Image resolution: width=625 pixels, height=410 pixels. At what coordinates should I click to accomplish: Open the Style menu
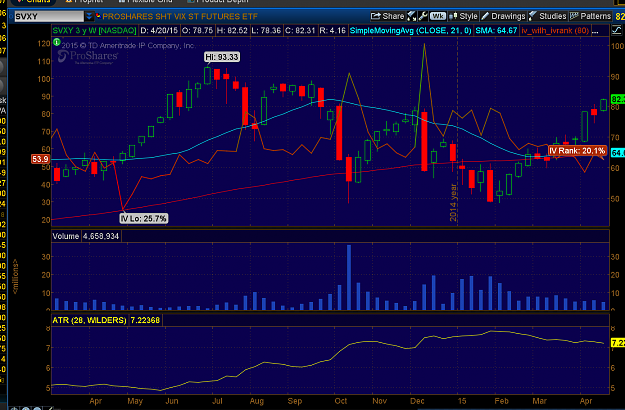click(463, 16)
